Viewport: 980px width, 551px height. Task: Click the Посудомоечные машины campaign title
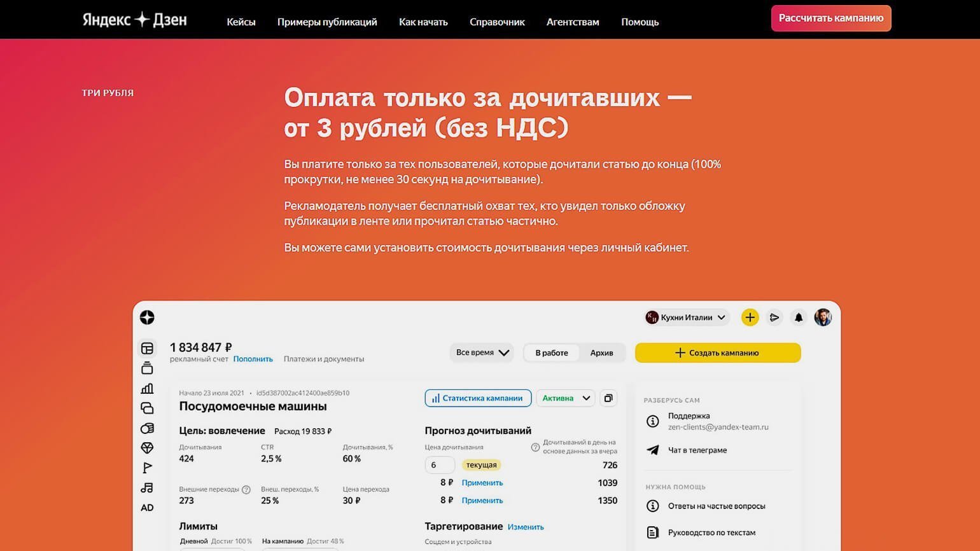point(253,406)
